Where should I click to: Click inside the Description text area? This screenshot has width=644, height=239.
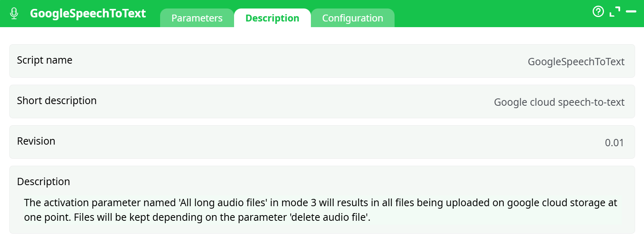pyautogui.click(x=319, y=210)
